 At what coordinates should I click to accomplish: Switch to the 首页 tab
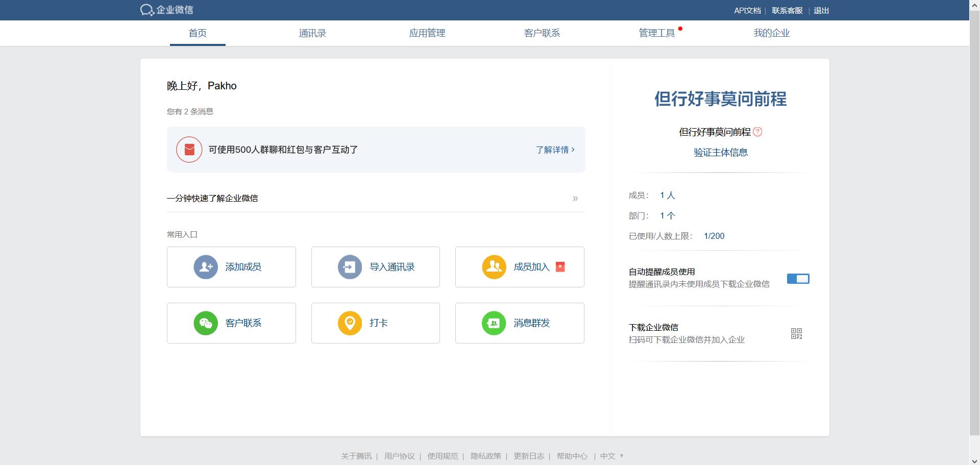(198, 33)
